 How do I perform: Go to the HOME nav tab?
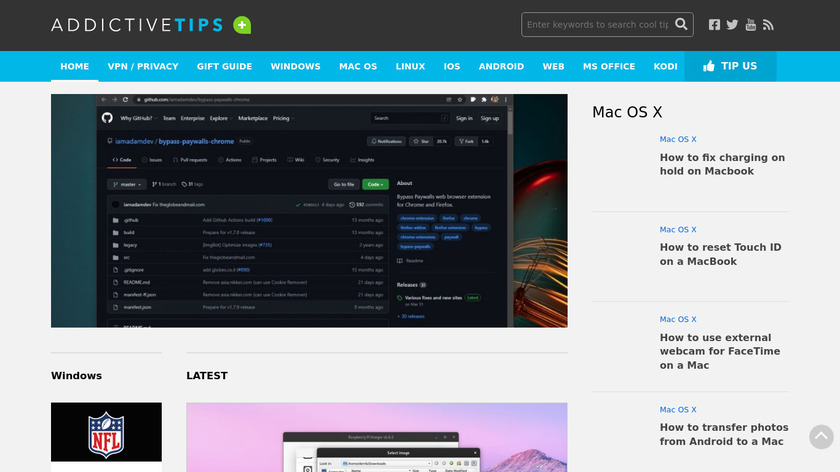coord(74,66)
